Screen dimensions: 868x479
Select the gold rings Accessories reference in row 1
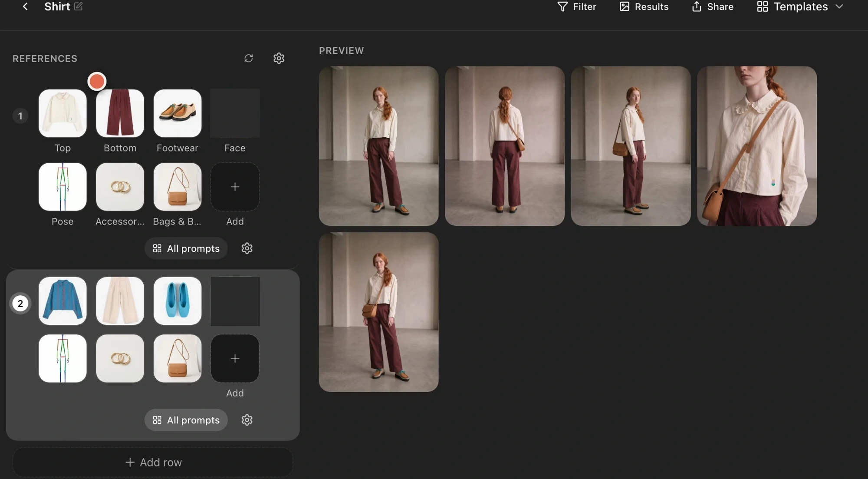pyautogui.click(x=120, y=187)
